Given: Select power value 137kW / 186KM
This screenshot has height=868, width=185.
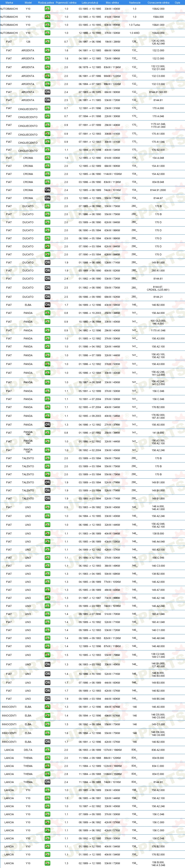Looking at the screenshot, I should [x=112, y=750].
